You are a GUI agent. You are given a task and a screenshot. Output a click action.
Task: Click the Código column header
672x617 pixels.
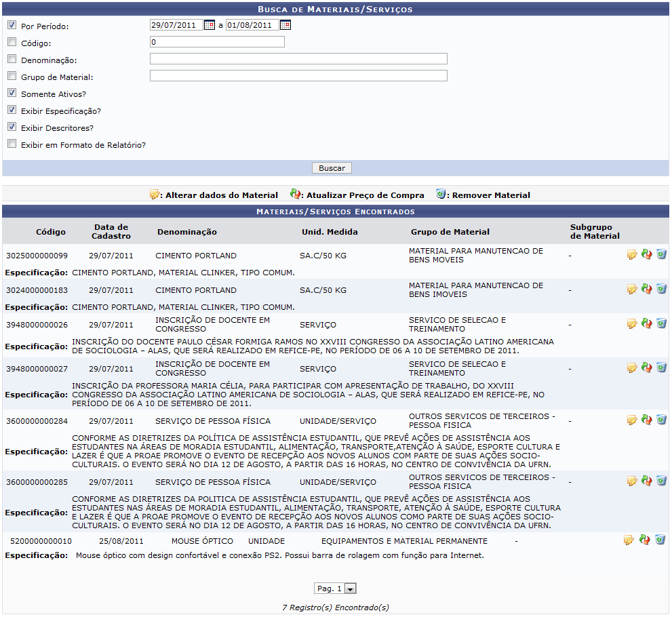[51, 232]
